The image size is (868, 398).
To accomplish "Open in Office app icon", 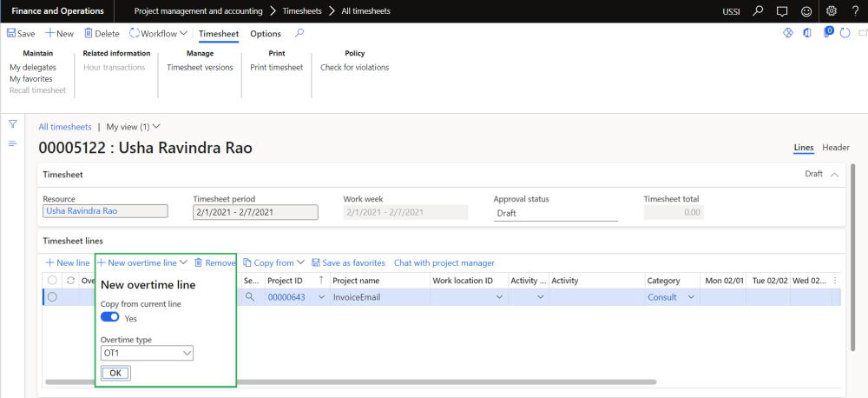I will pyautogui.click(x=807, y=34).
